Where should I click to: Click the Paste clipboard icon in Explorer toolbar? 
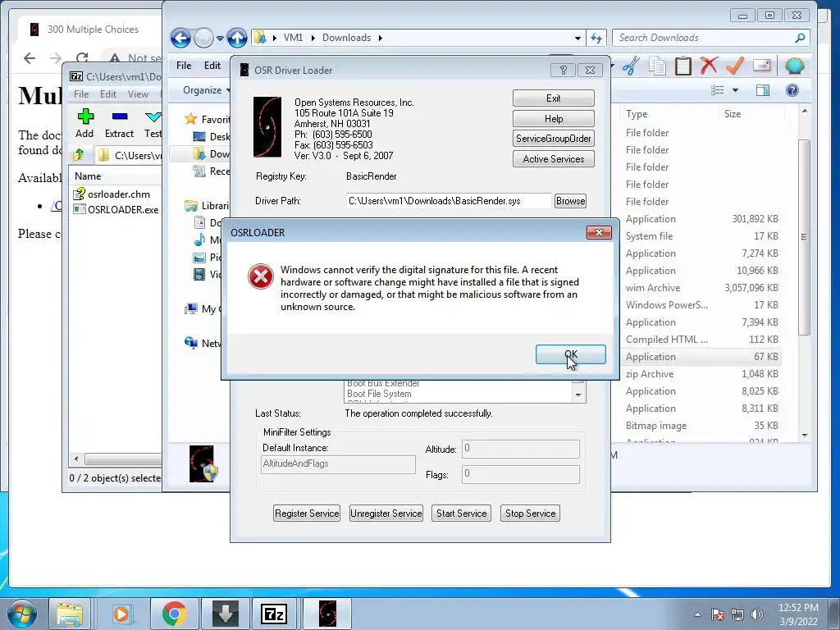[x=683, y=66]
